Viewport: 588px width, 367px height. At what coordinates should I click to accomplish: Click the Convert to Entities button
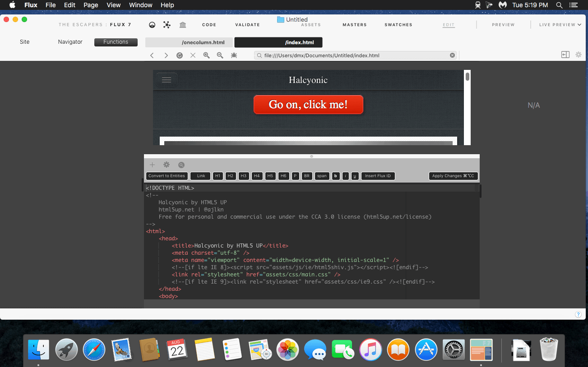pos(167,176)
